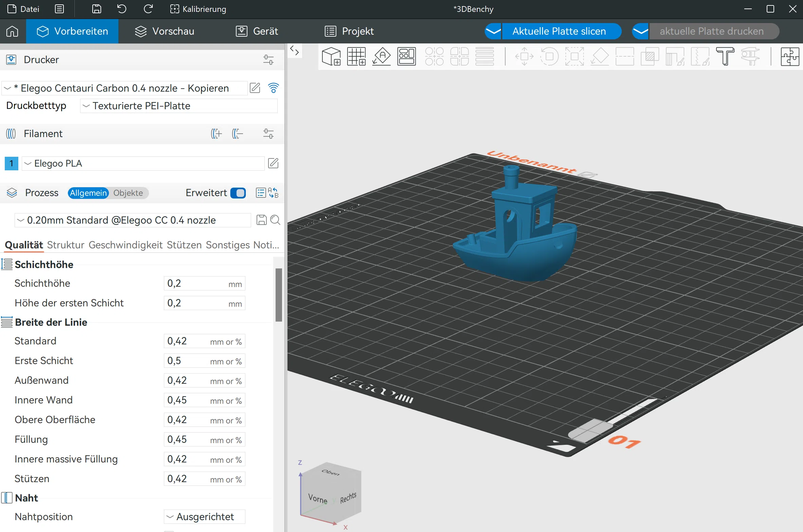Select the Mesh boolean tool
Image resolution: width=803 pixels, height=532 pixels.
(650, 56)
